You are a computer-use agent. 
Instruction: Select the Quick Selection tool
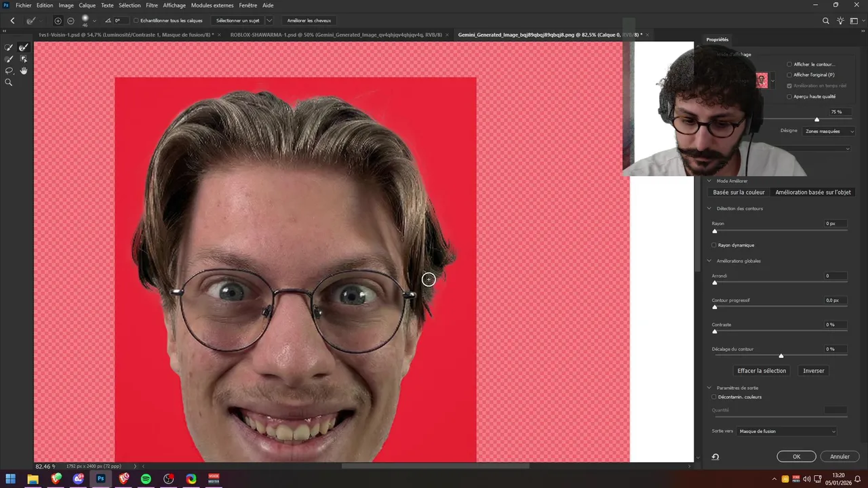tap(9, 47)
